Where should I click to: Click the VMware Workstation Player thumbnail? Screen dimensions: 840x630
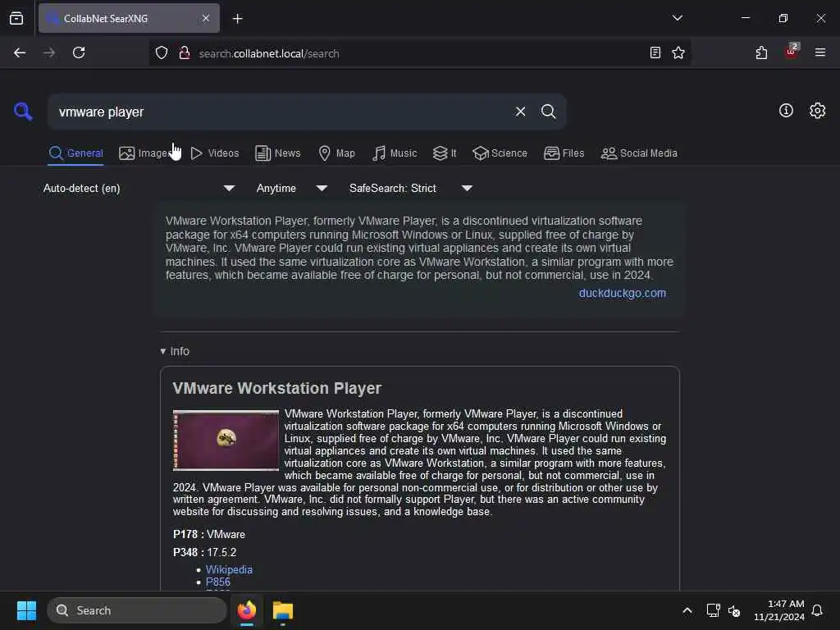click(x=226, y=440)
